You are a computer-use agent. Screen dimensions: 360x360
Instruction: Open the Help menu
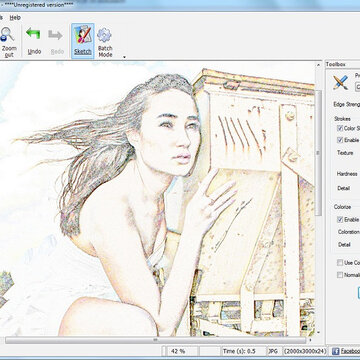coord(15,17)
